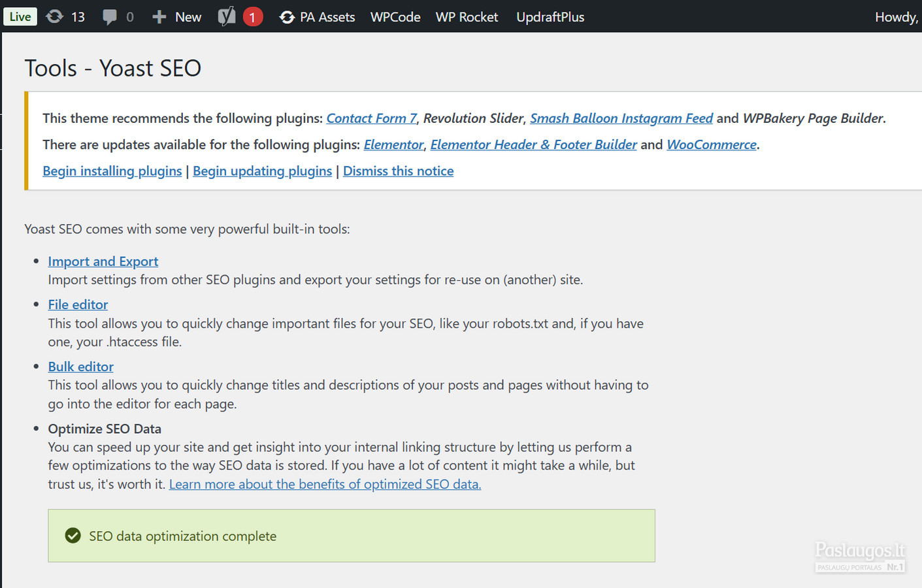Viewport: 922px width, 588px height.
Task: Click the PA Assets refresh icon
Action: click(x=287, y=17)
